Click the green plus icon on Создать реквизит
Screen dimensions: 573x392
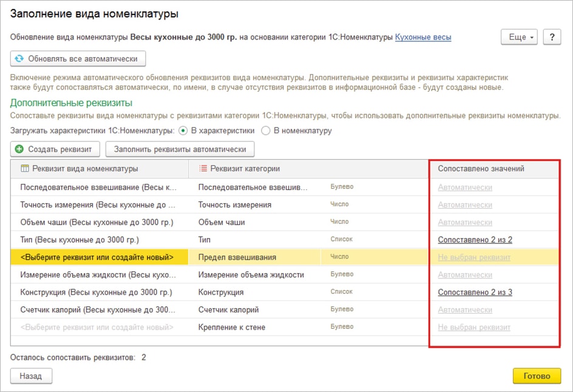pyautogui.click(x=19, y=149)
